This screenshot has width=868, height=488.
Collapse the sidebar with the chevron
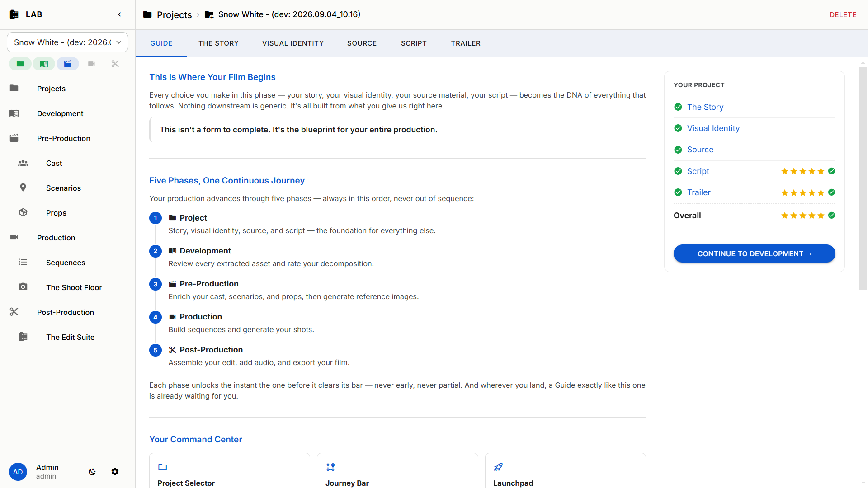pyautogui.click(x=119, y=14)
